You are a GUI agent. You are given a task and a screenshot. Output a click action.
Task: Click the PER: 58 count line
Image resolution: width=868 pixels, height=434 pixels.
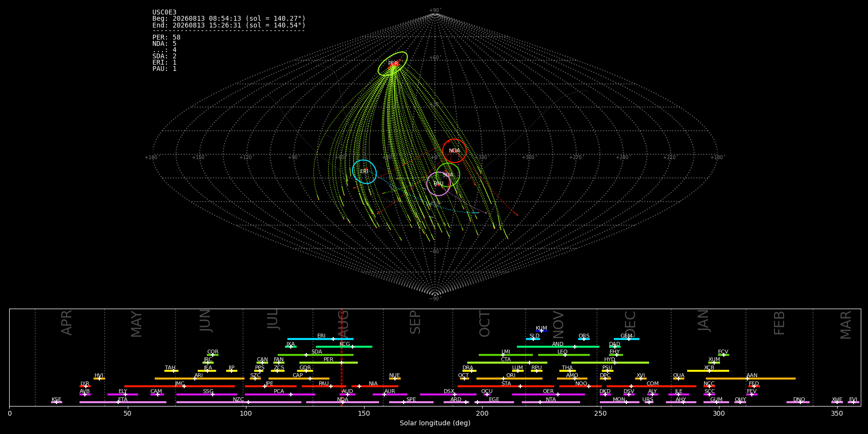tap(166, 38)
